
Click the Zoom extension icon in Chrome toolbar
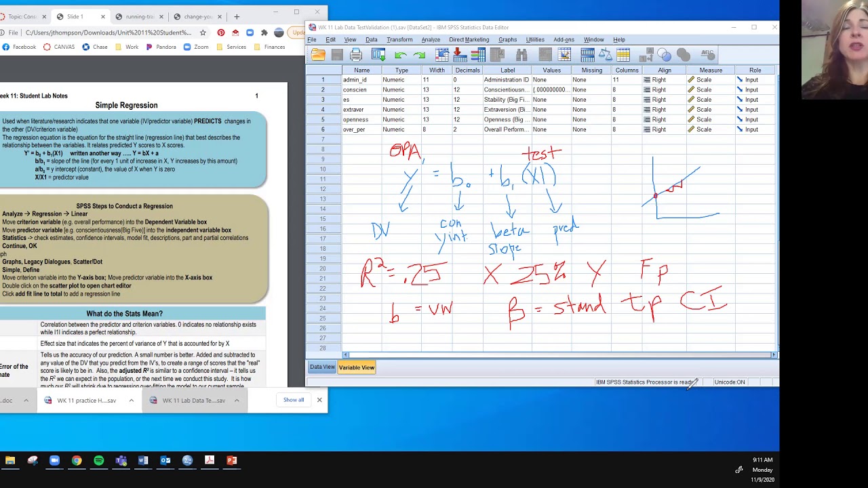click(x=250, y=33)
